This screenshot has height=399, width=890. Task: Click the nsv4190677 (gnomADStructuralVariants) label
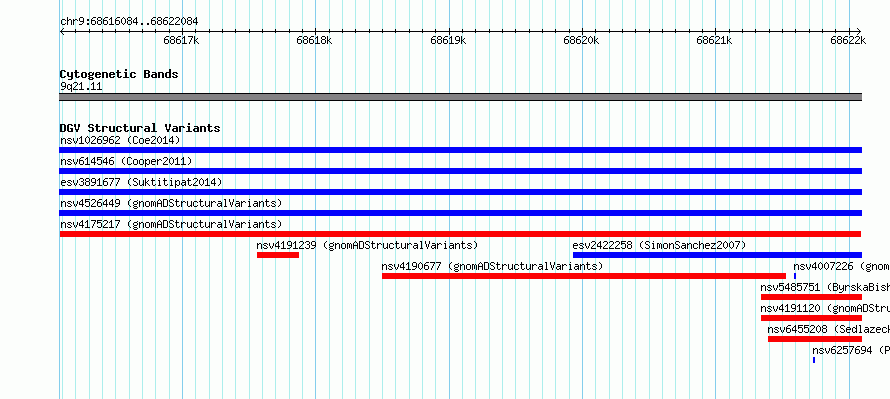pos(492,266)
